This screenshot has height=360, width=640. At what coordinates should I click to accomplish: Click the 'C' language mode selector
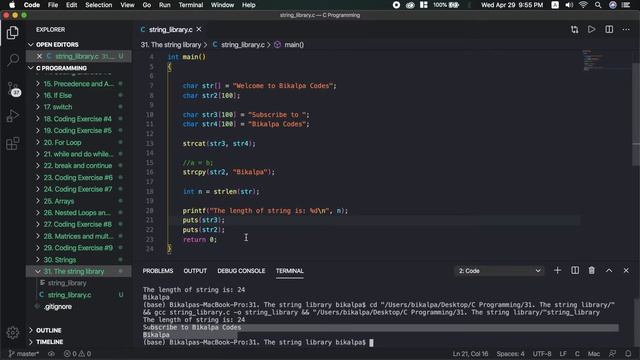tap(577, 354)
